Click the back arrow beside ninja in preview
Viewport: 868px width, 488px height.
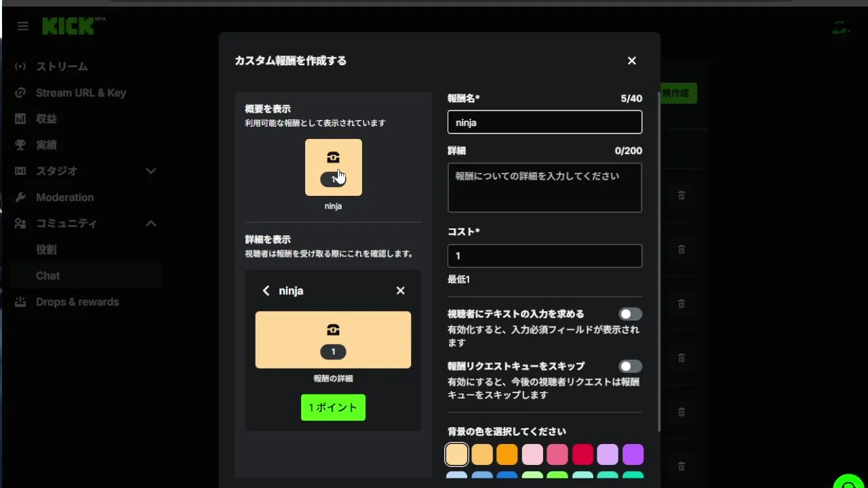[x=266, y=291]
